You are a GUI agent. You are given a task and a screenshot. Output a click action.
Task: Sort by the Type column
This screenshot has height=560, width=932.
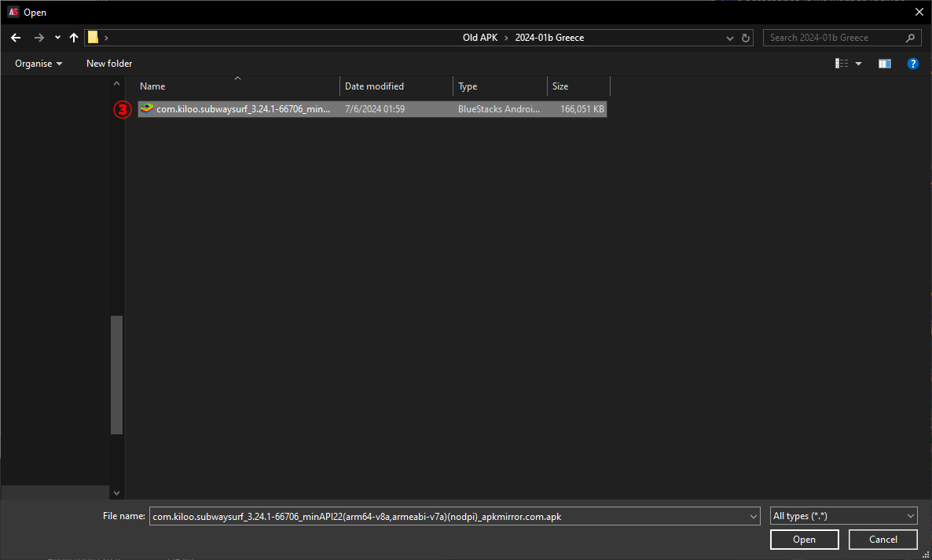coord(500,86)
